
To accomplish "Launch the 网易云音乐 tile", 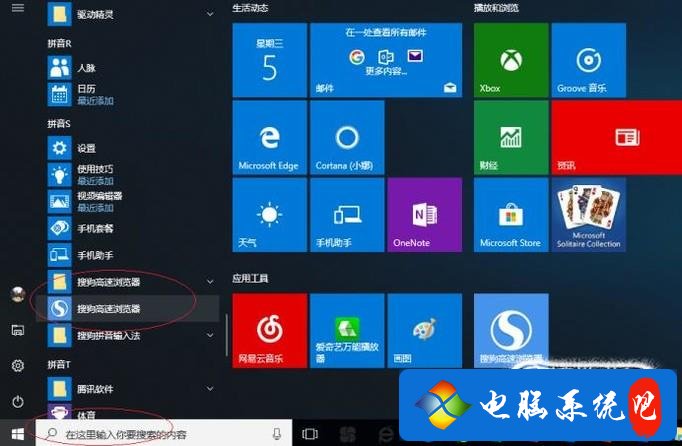I will pyautogui.click(x=270, y=331).
